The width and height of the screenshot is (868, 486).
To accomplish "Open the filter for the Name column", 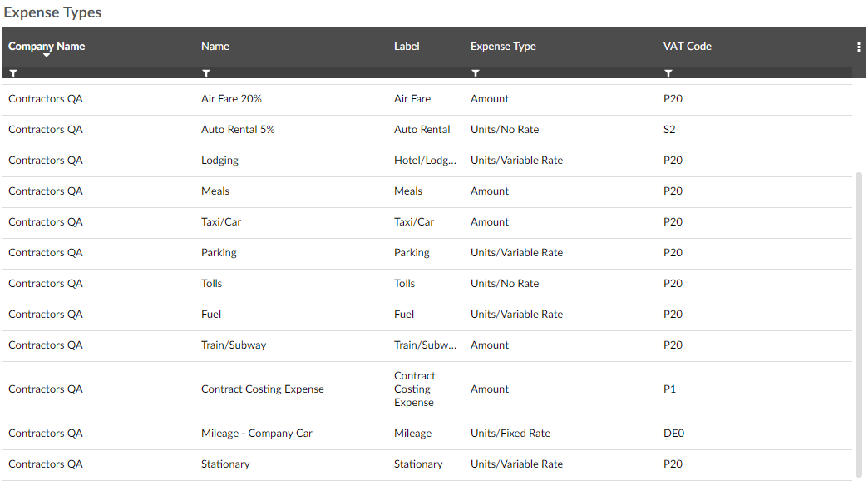I will pyautogui.click(x=205, y=73).
